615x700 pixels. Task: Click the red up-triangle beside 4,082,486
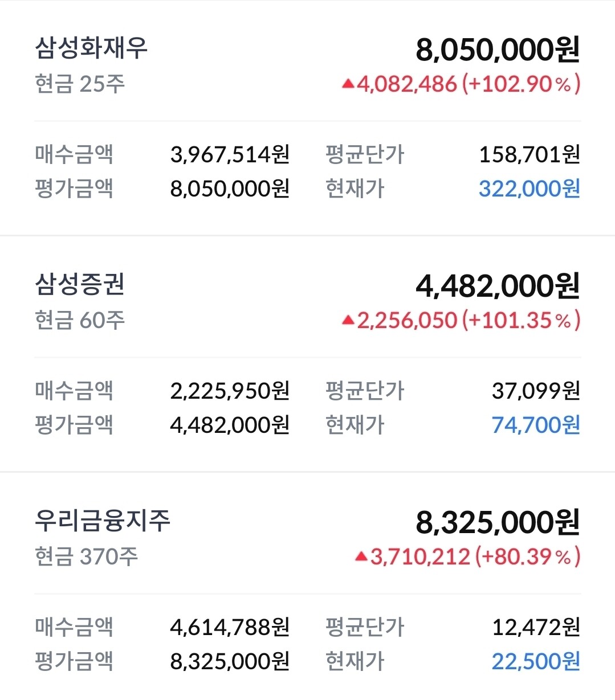pyautogui.click(x=348, y=84)
